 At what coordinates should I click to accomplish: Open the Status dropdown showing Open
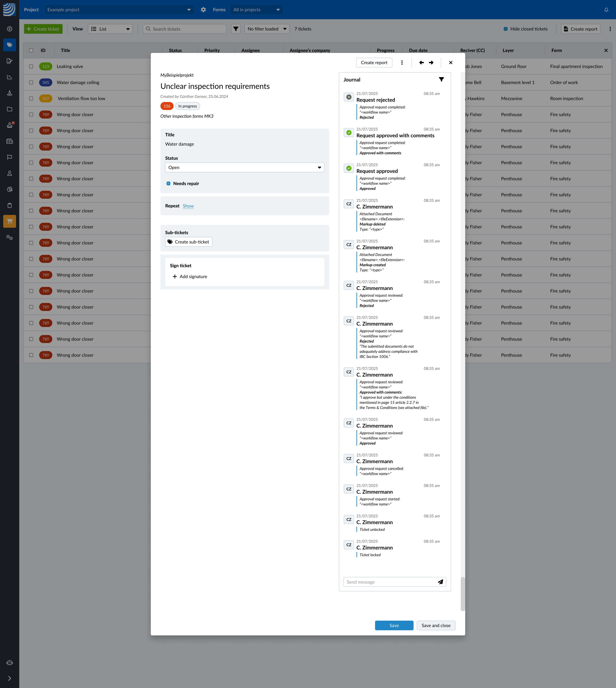[244, 168]
